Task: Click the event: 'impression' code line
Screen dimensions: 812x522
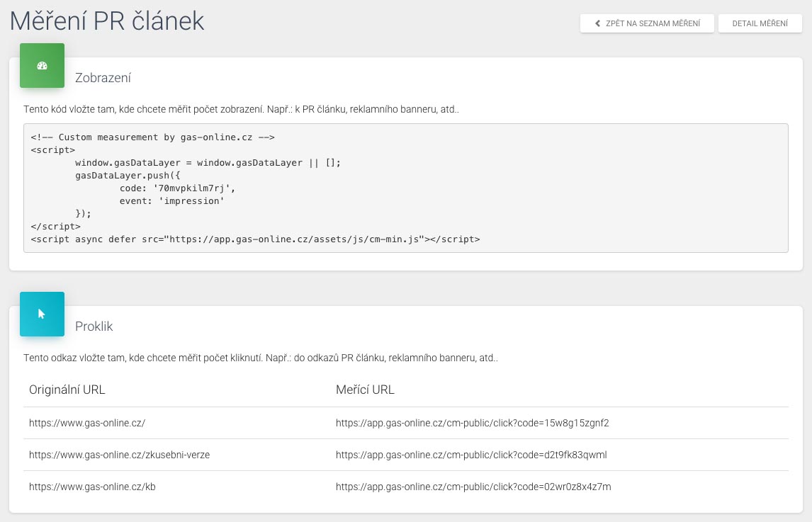Action: [x=171, y=201]
